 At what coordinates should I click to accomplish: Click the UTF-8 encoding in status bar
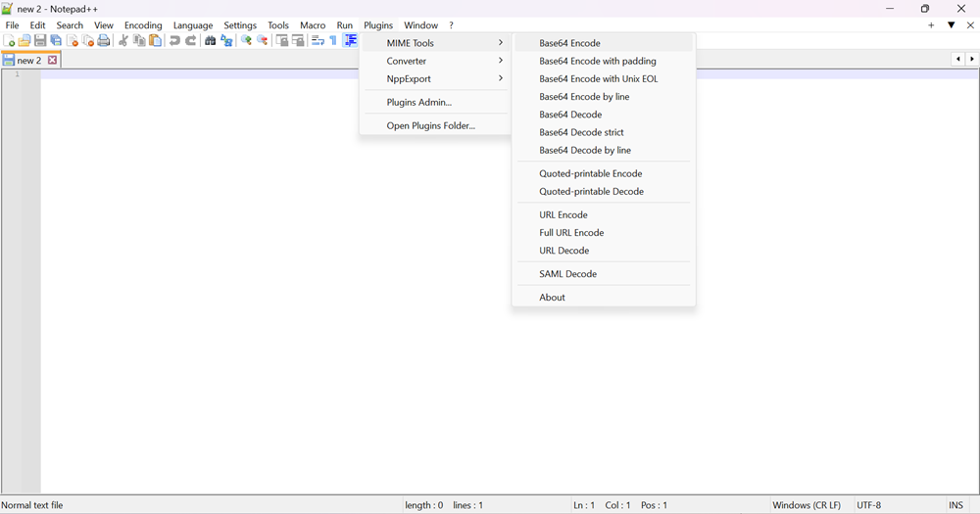869,505
